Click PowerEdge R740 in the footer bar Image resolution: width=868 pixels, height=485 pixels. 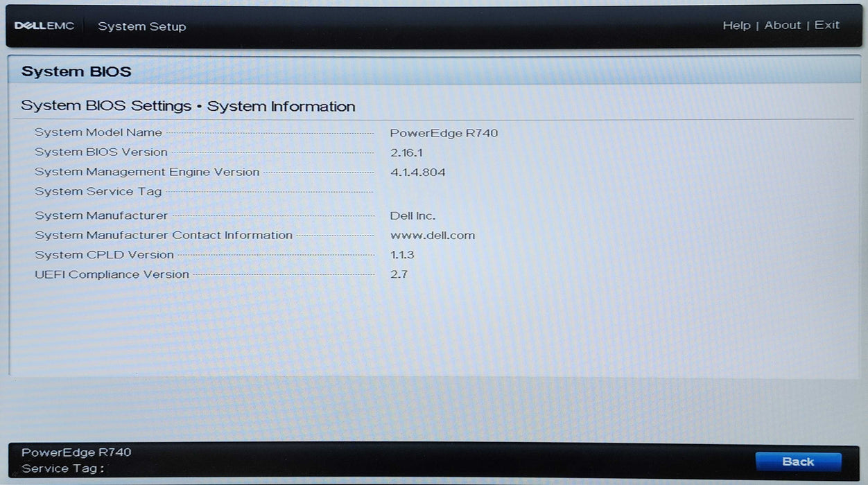(76, 452)
